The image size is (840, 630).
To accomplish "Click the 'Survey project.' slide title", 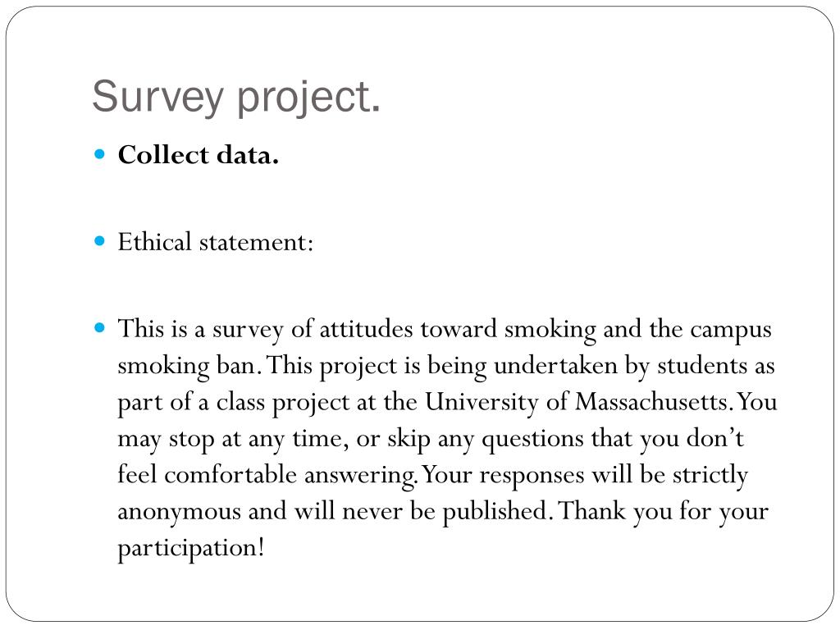I will [x=236, y=97].
